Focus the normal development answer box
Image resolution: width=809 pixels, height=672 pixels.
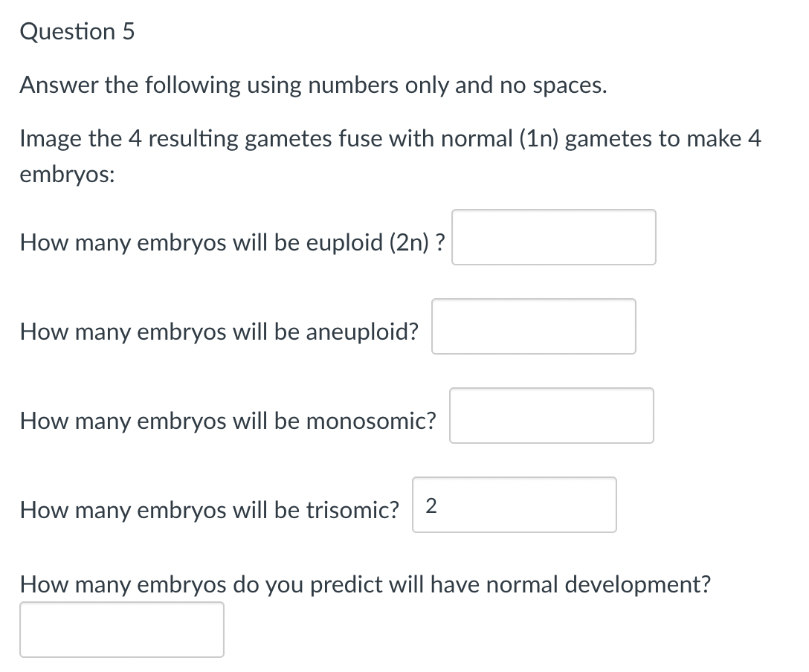(121, 630)
